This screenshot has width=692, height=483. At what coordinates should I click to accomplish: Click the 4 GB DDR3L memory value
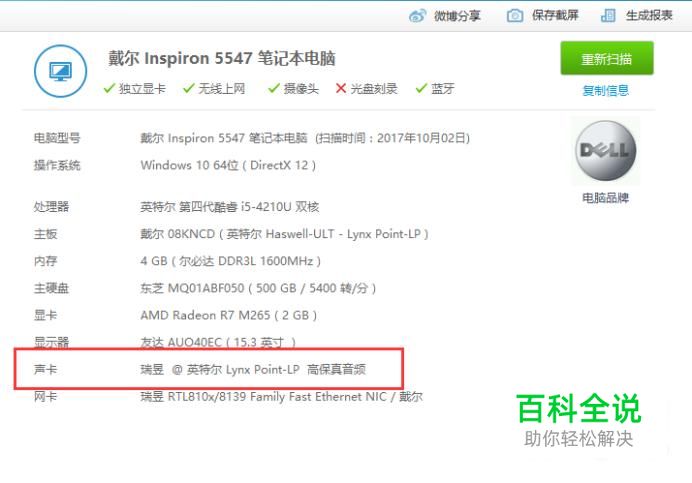(231, 261)
